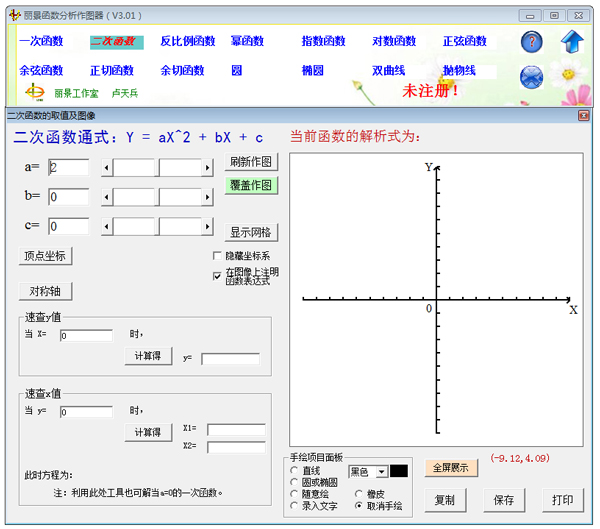Click the app icon in the title bar
The image size is (600, 529).
click(x=15, y=15)
